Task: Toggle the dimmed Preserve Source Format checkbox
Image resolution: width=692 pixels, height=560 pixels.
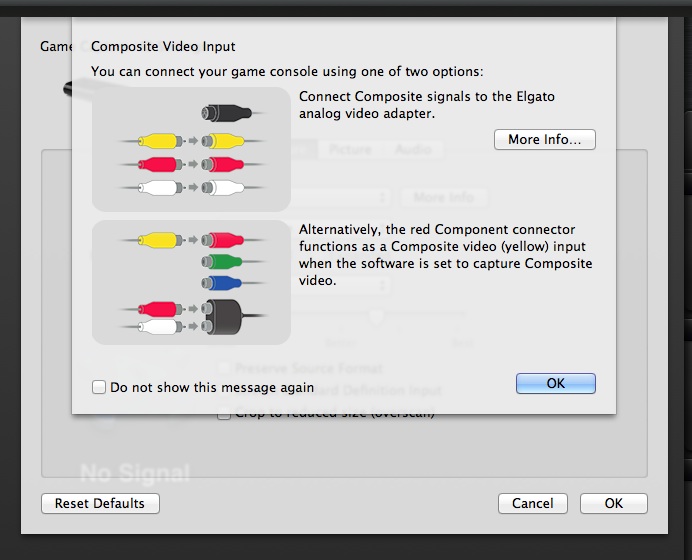Action: (x=225, y=369)
